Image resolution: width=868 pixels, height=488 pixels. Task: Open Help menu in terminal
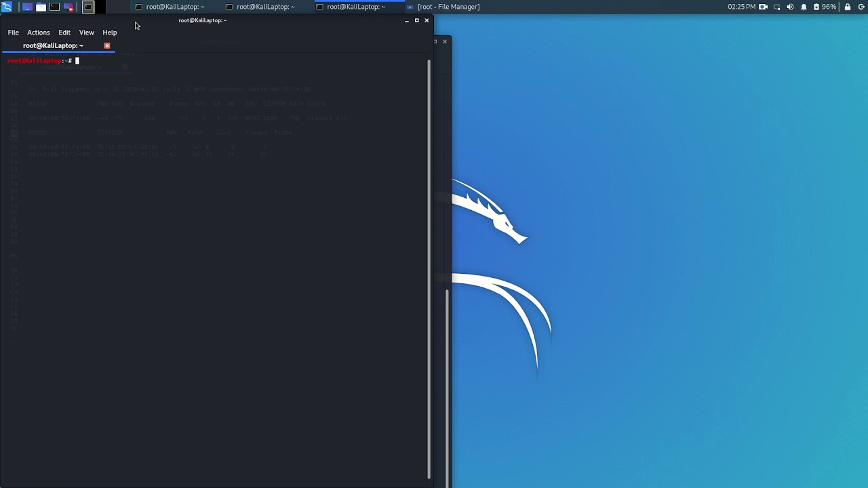[110, 33]
